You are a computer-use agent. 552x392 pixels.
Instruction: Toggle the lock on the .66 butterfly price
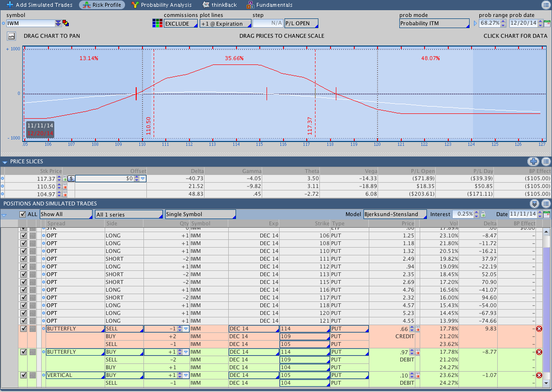coord(418,329)
